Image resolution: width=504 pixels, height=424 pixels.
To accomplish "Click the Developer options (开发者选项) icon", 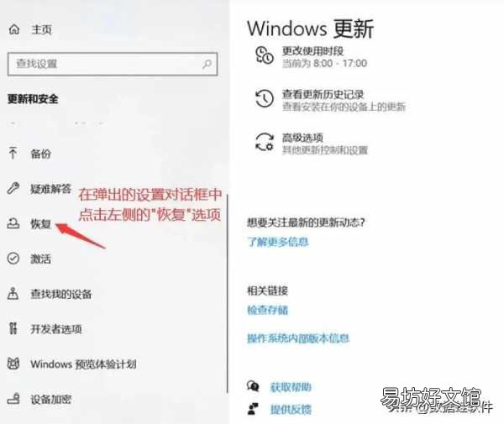I will pos(13,328).
